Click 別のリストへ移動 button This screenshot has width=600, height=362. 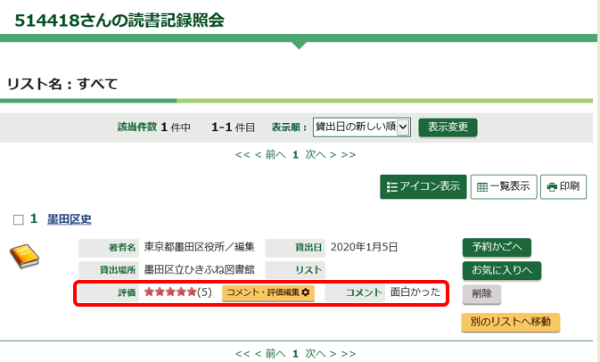click(x=510, y=322)
